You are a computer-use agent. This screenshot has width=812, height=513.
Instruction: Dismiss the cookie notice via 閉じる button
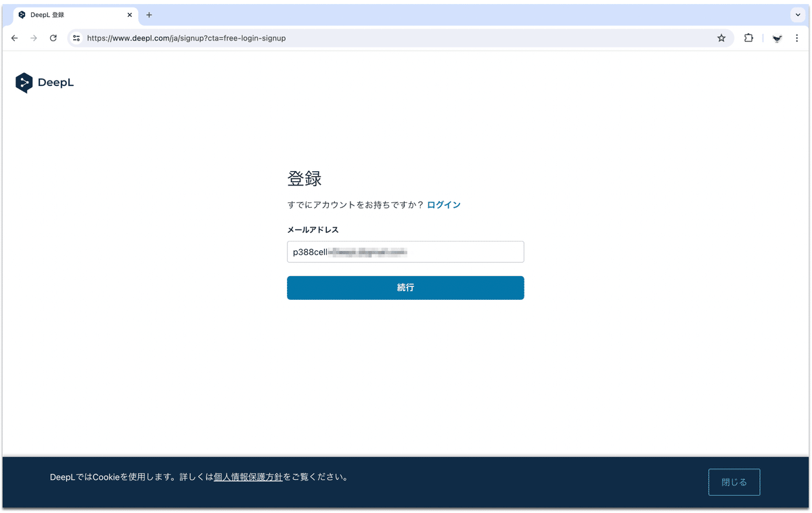[734, 482]
